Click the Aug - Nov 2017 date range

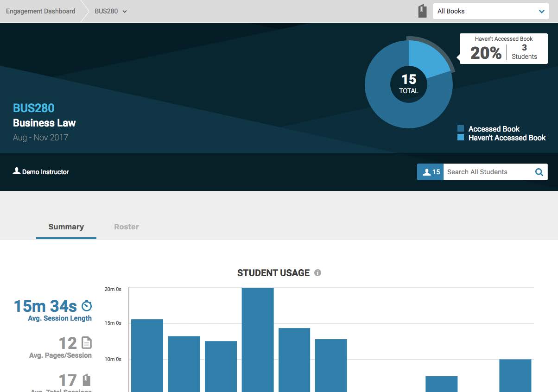(x=40, y=138)
